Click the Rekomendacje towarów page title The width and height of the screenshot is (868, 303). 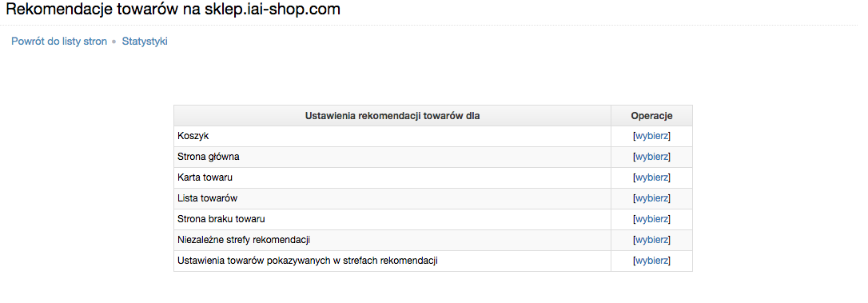coord(173,10)
